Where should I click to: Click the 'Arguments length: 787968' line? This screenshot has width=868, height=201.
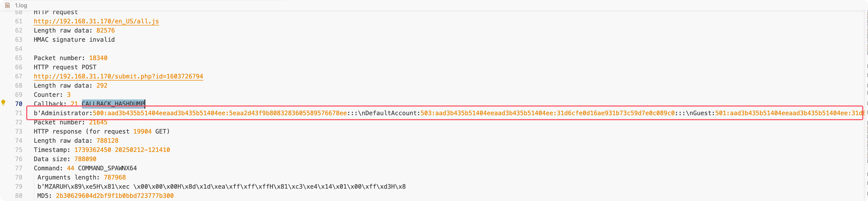(81, 177)
